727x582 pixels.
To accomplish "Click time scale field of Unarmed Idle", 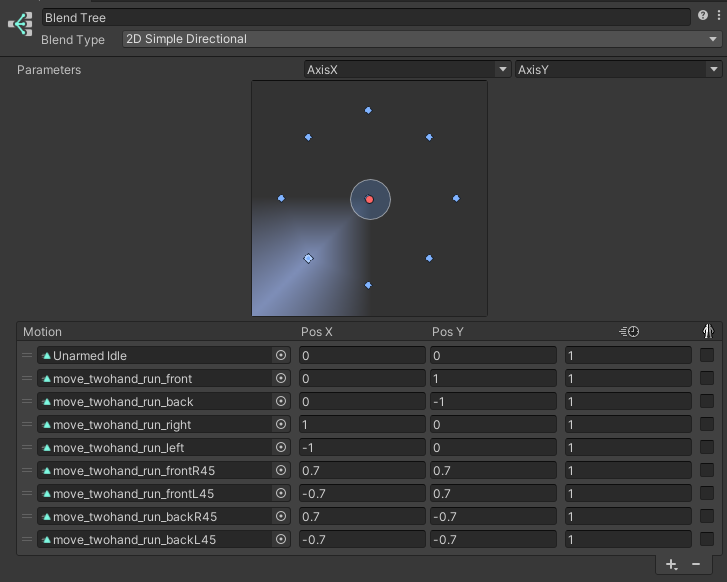I will (x=628, y=356).
